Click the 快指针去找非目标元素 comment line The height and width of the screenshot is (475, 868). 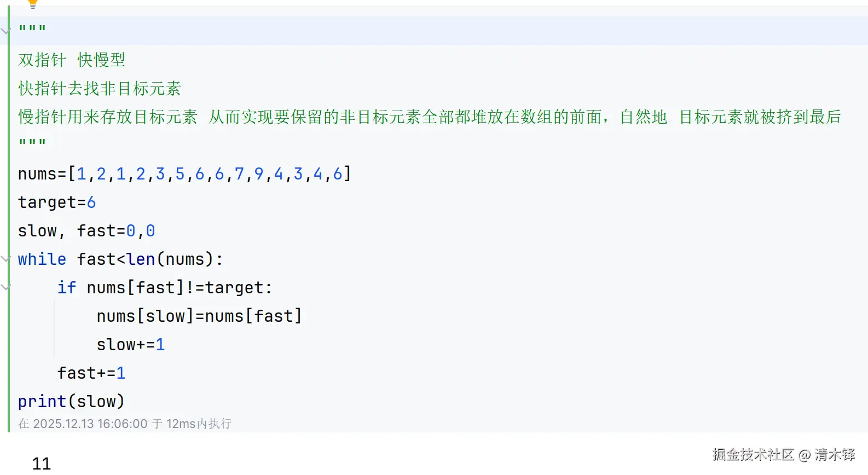tap(100, 88)
